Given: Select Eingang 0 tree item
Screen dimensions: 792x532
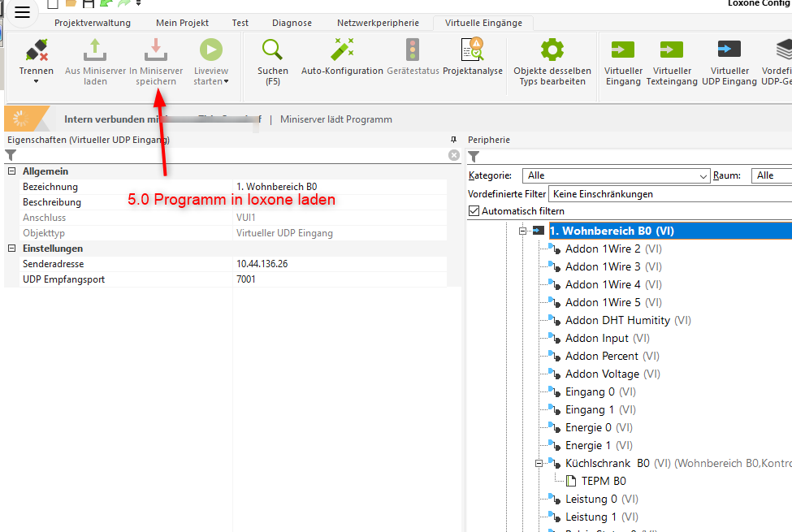Looking at the screenshot, I should tap(600, 391).
